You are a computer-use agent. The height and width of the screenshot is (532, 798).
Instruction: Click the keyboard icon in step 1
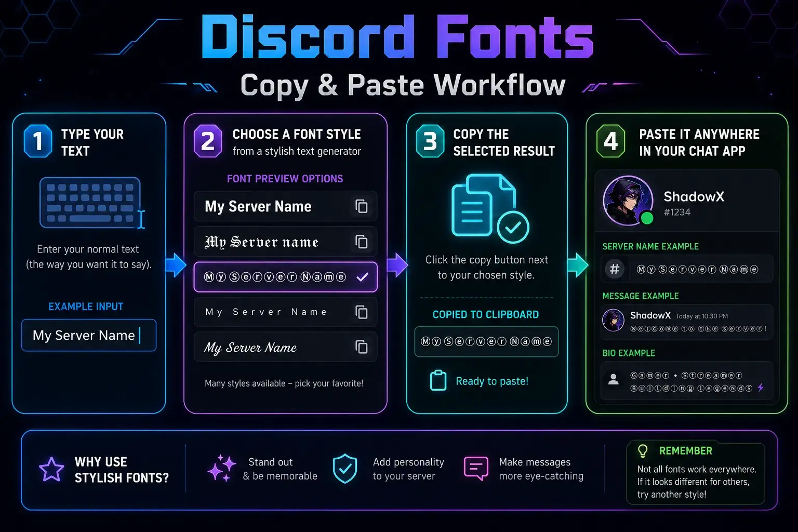[90, 203]
